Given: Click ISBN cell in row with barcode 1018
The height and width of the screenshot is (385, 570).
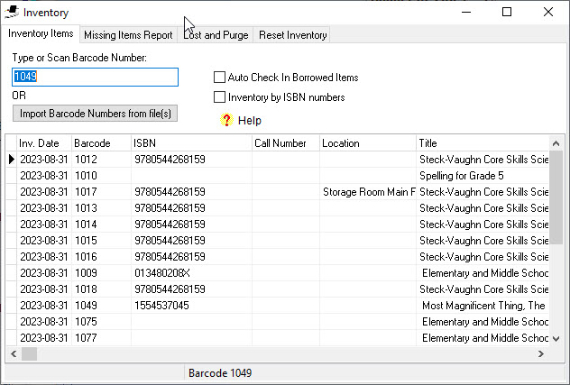Looking at the screenshot, I should (x=192, y=289).
